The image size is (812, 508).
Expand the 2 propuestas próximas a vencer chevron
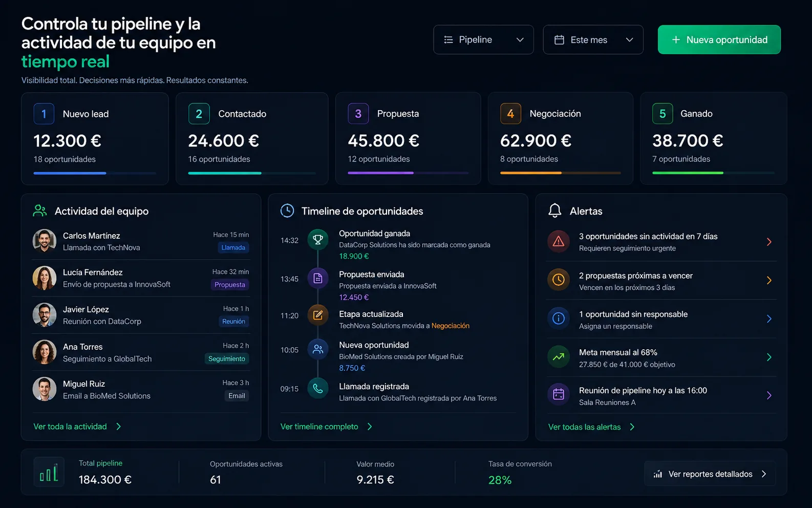pyautogui.click(x=769, y=280)
